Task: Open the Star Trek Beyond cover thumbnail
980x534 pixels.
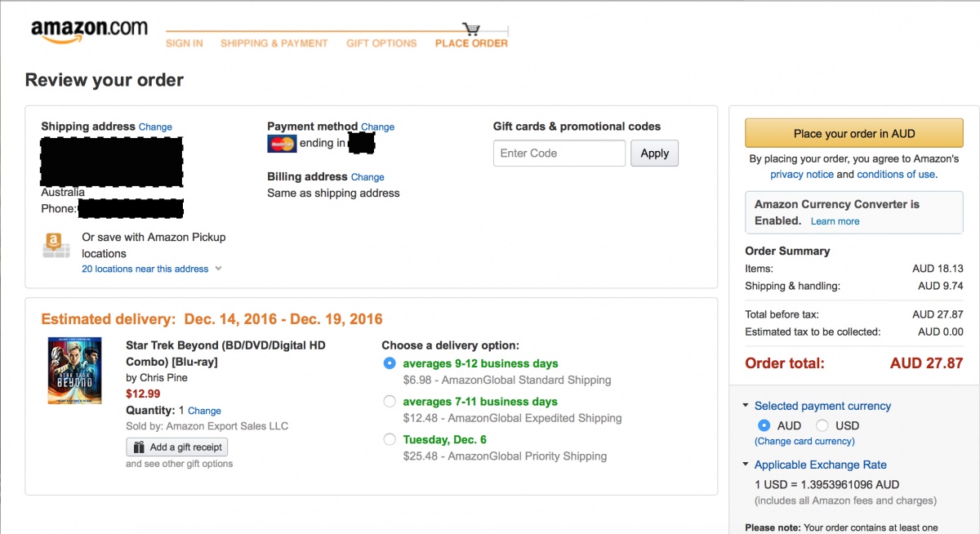Action: pyautogui.click(x=75, y=371)
